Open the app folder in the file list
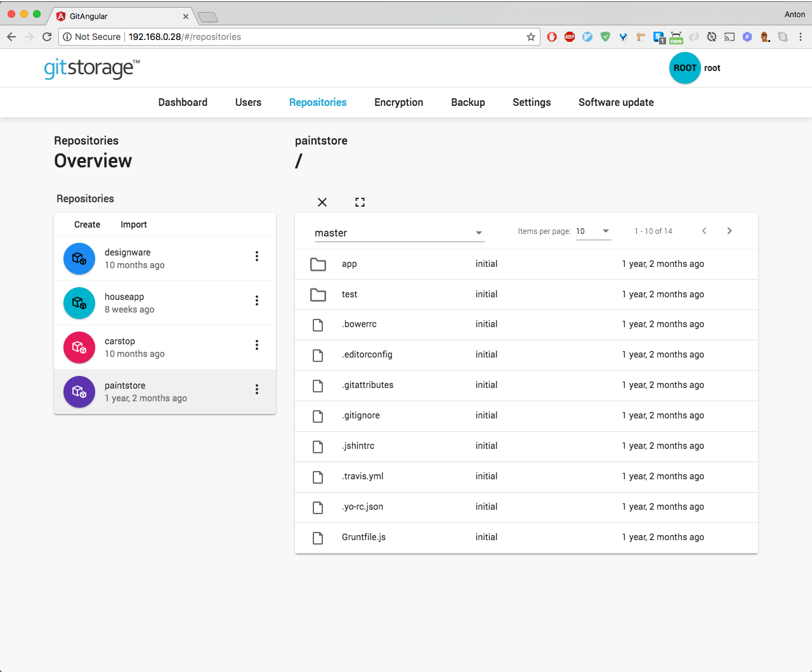This screenshot has width=812, height=672. (350, 264)
